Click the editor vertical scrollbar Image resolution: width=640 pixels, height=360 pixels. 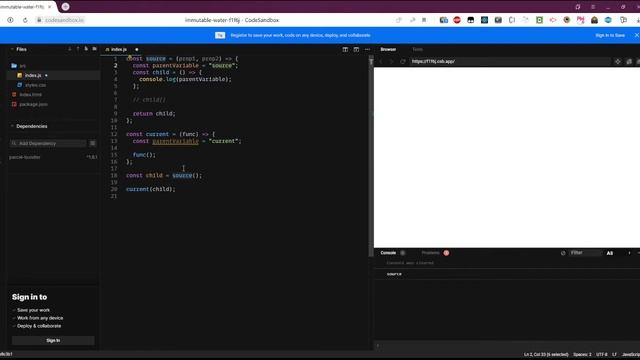[371, 155]
